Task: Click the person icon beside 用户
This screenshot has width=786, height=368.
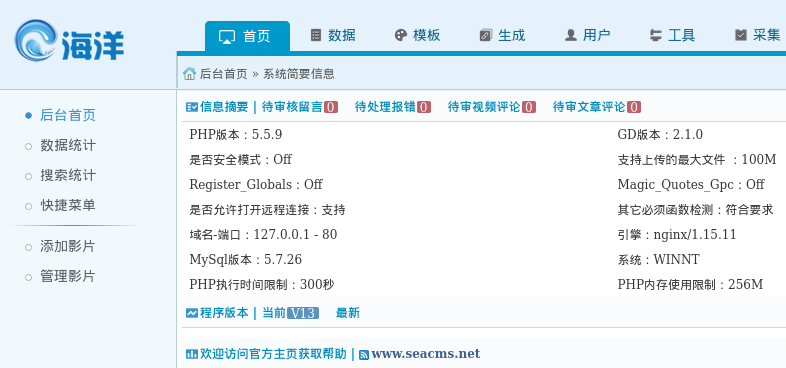Action: (570, 35)
